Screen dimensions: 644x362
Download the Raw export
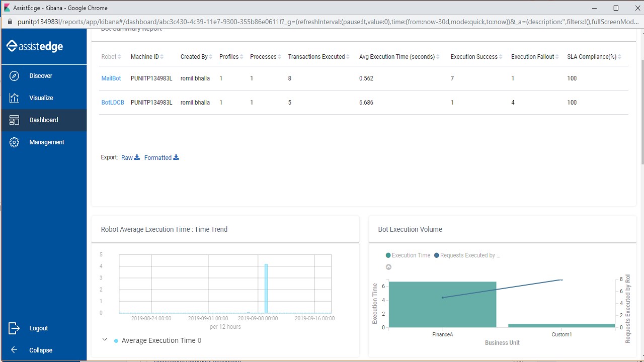(130, 158)
